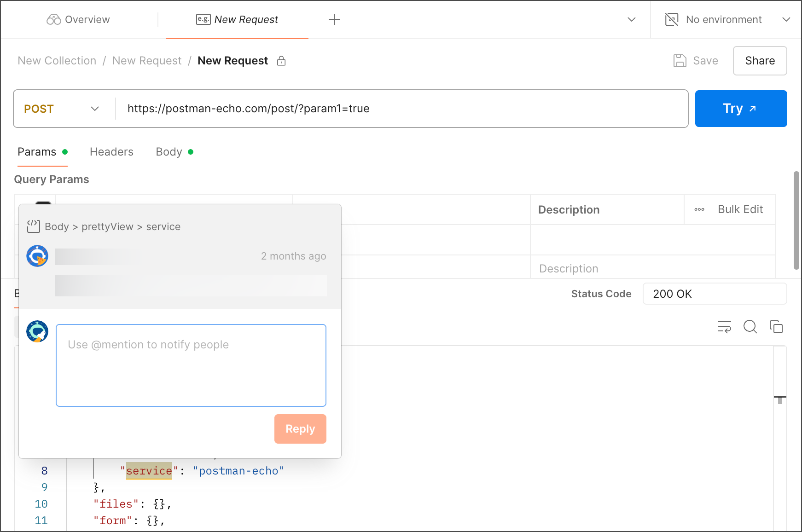Select the Params tab

tap(42, 152)
